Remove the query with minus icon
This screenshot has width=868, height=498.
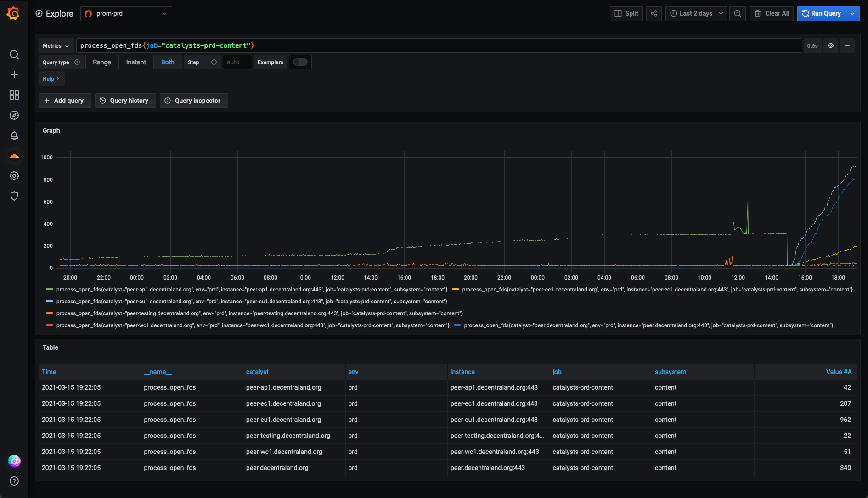click(x=847, y=45)
